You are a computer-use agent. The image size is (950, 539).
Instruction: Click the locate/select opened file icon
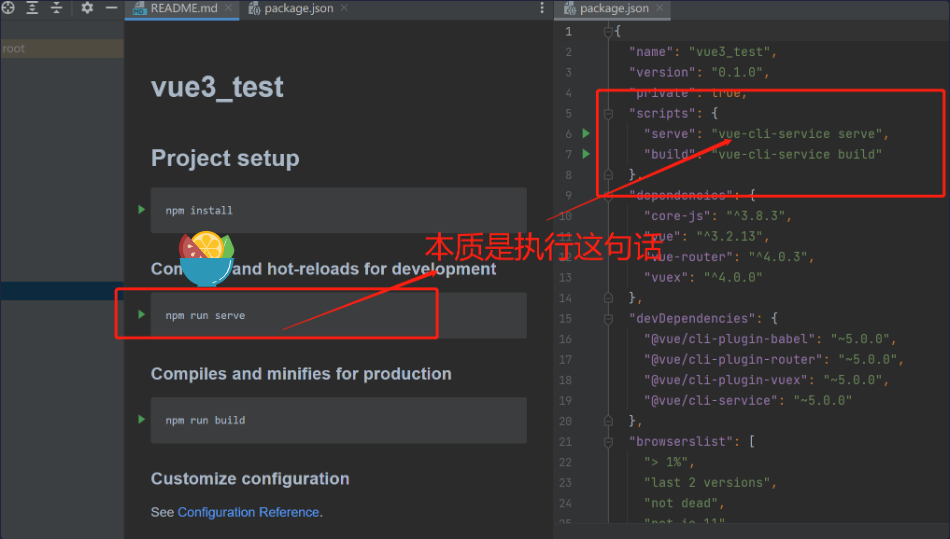click(8, 7)
